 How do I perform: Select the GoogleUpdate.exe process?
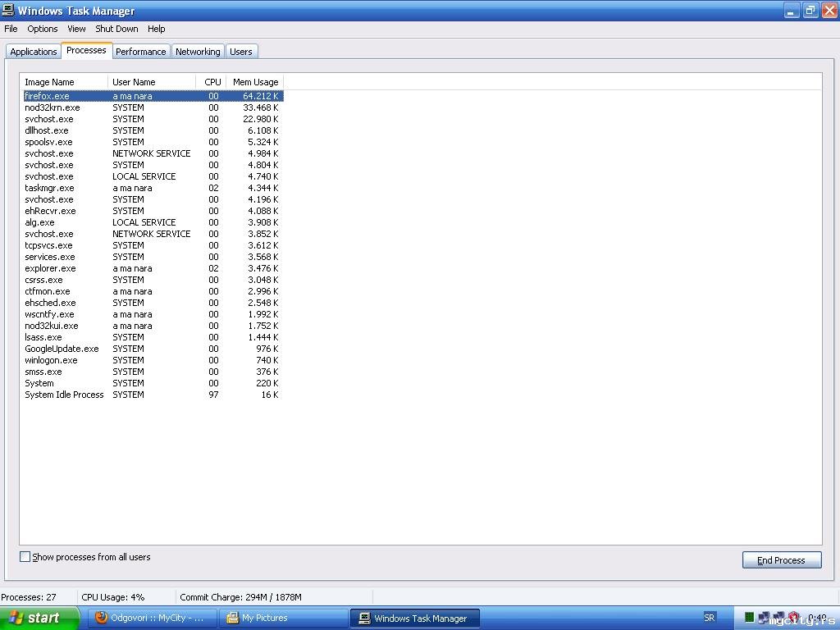(x=153, y=349)
